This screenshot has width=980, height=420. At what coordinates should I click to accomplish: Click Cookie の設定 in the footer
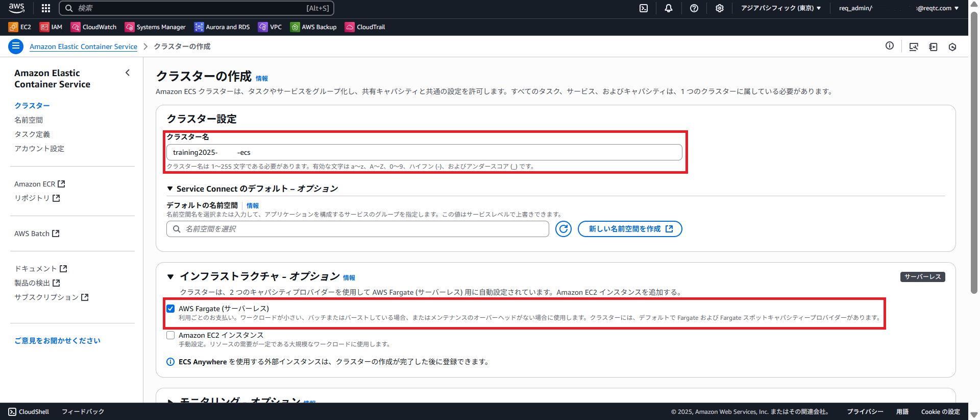pos(940,412)
